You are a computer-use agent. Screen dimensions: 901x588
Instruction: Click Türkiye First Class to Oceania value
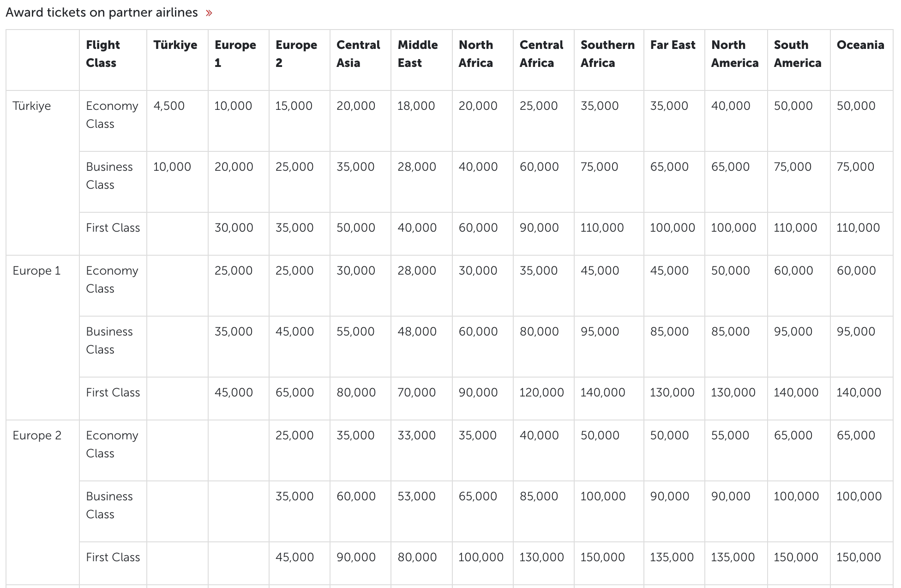pyautogui.click(x=858, y=228)
